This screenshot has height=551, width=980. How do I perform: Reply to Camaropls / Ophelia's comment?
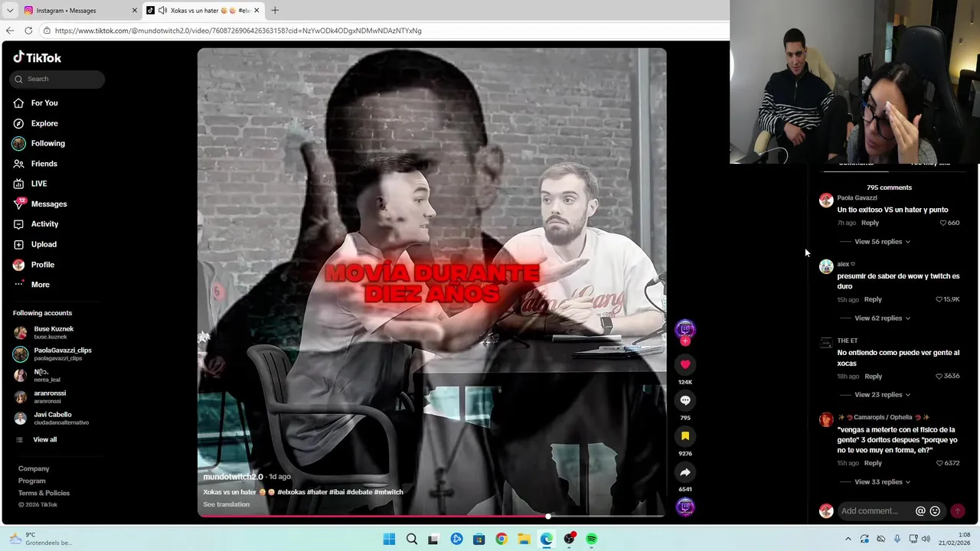point(873,463)
